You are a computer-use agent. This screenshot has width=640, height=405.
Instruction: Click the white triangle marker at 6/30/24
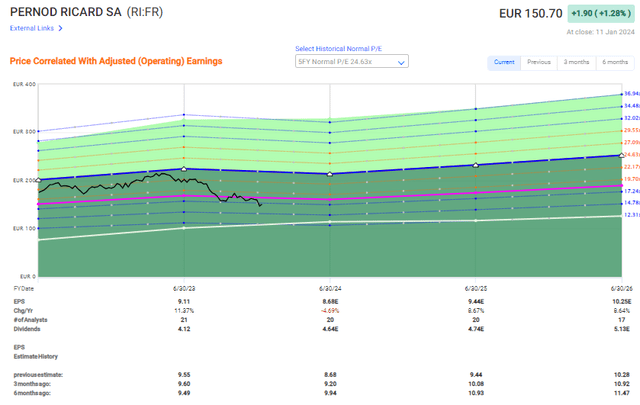[330, 174]
